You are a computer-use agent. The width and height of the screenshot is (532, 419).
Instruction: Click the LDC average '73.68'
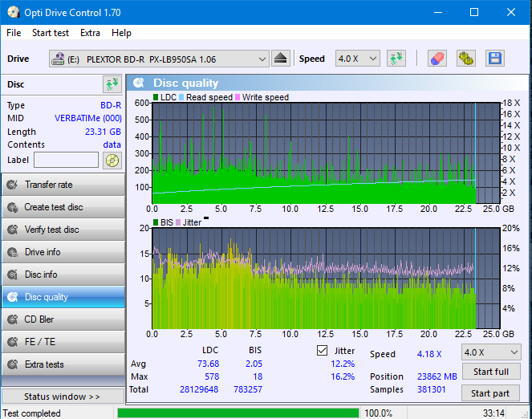(x=208, y=364)
